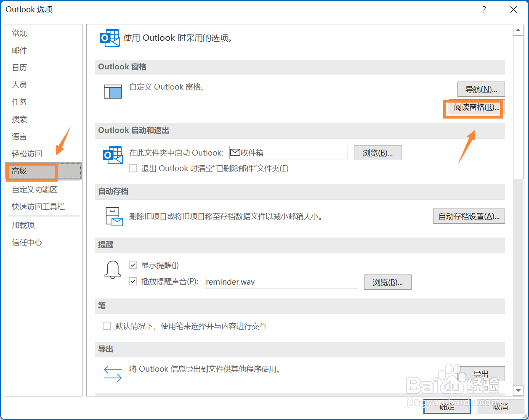Image resolution: width=529 pixels, height=420 pixels.
Task: Open the 任务 options category
Action: [x=44, y=102]
